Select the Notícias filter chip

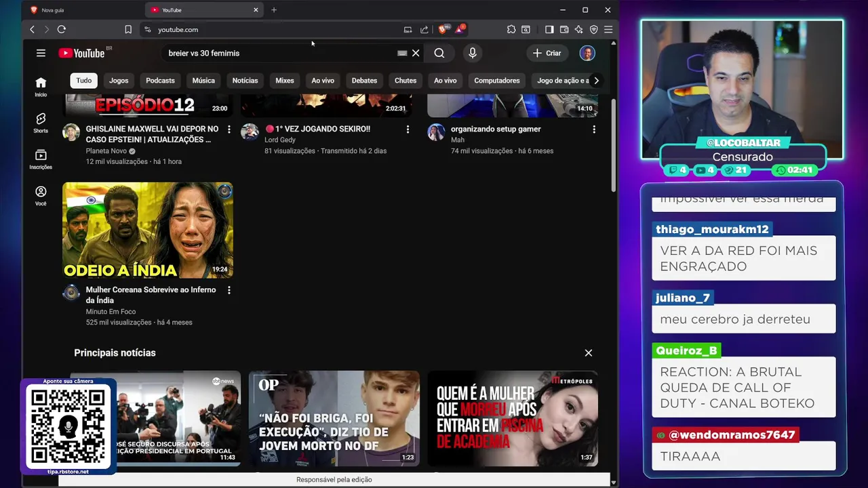245,80
